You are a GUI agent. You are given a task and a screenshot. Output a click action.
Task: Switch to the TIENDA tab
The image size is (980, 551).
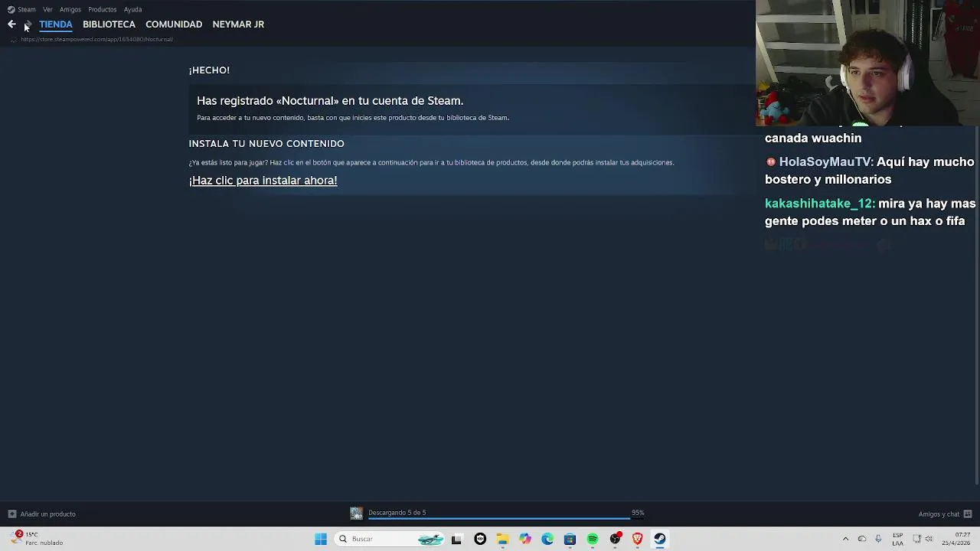point(56,24)
